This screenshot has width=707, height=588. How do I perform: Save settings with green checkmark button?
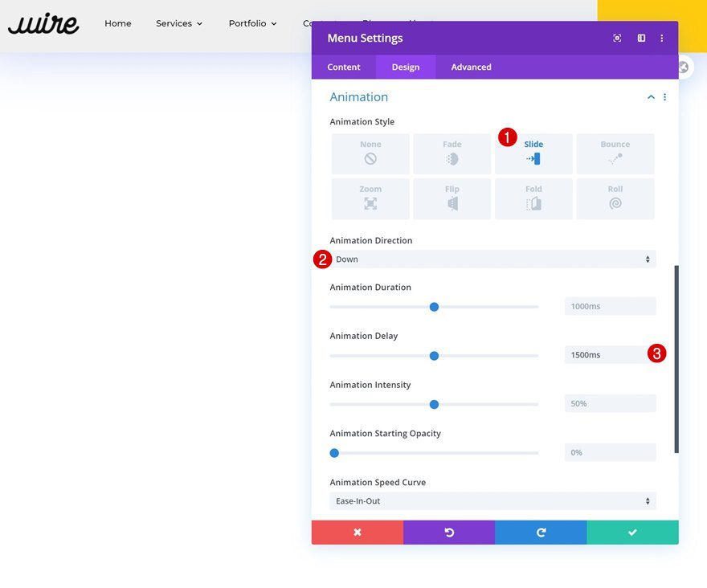coord(632,533)
